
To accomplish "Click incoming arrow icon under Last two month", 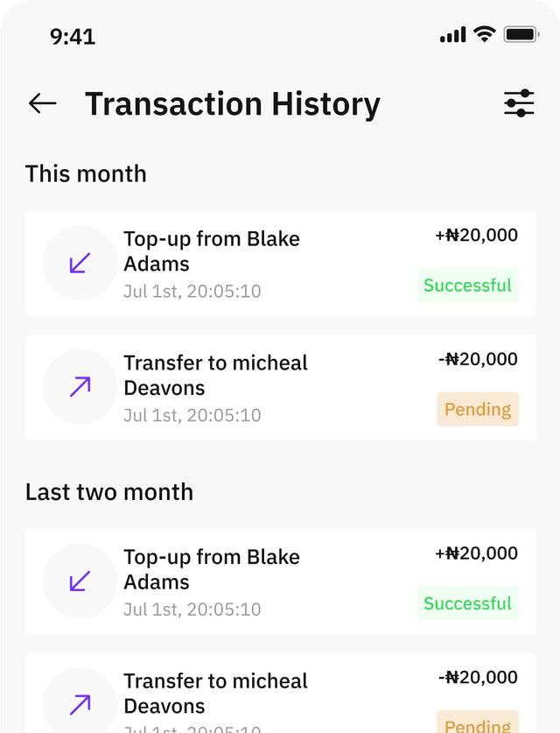I will pyautogui.click(x=80, y=581).
